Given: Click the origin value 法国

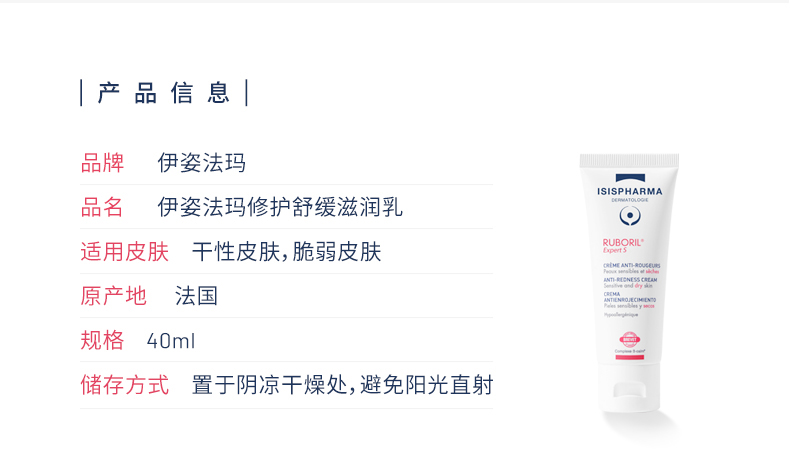Looking at the screenshot, I should pos(196,296).
